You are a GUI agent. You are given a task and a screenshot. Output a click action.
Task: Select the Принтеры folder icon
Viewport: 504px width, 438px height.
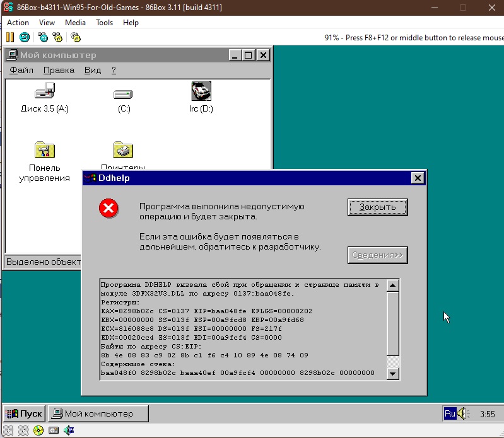pos(123,149)
